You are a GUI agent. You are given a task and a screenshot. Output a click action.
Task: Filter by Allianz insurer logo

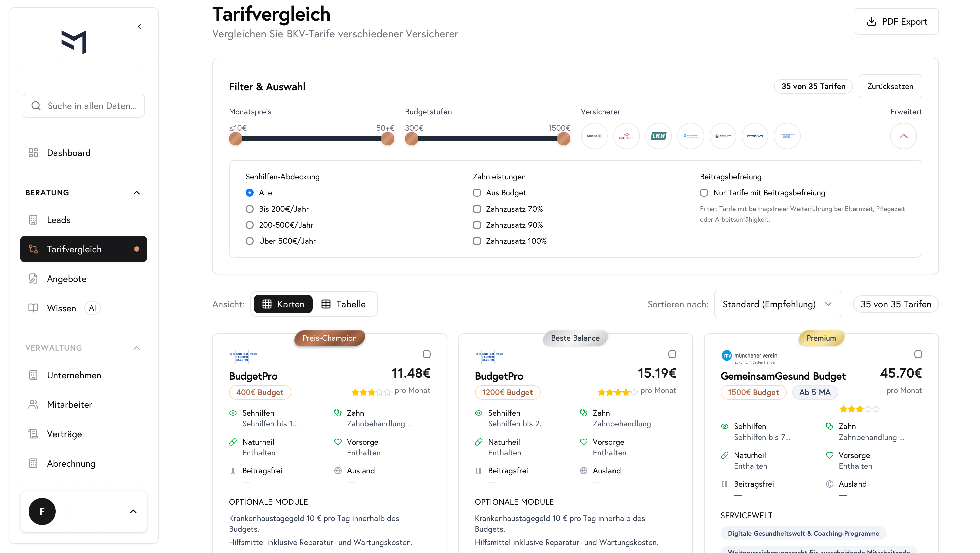594,136
